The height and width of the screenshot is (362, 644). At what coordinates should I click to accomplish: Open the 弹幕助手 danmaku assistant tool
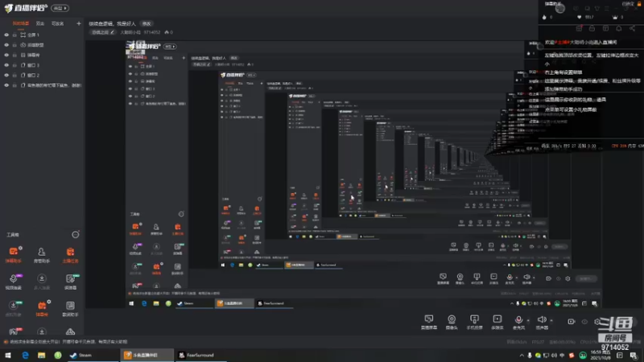pyautogui.click(x=14, y=254)
